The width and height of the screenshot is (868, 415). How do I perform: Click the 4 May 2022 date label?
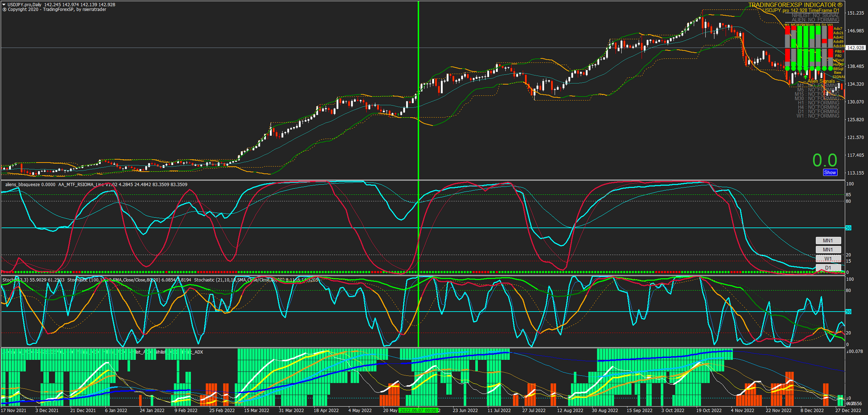[360, 410]
